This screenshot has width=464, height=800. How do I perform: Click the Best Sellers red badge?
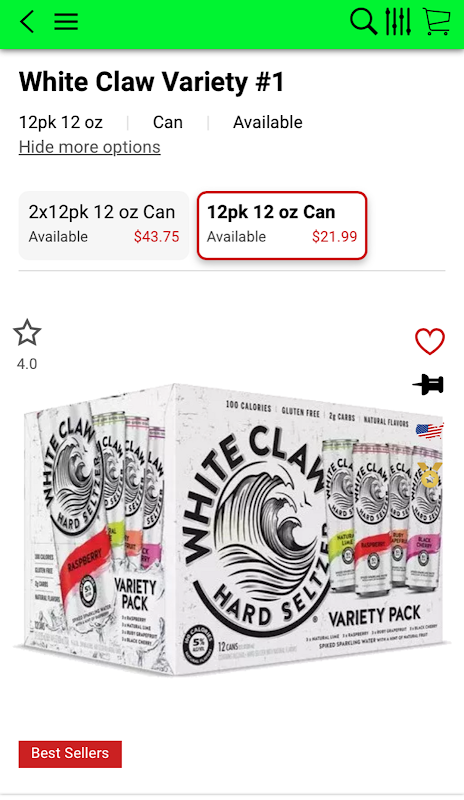70,754
